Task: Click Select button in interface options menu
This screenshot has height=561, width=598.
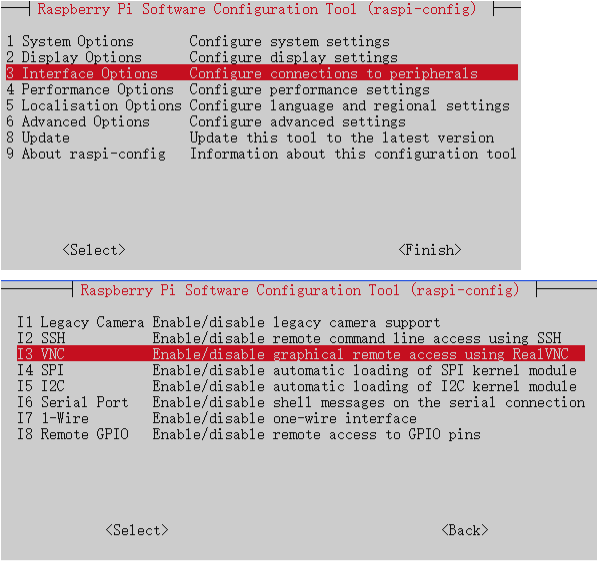Action: point(137,530)
